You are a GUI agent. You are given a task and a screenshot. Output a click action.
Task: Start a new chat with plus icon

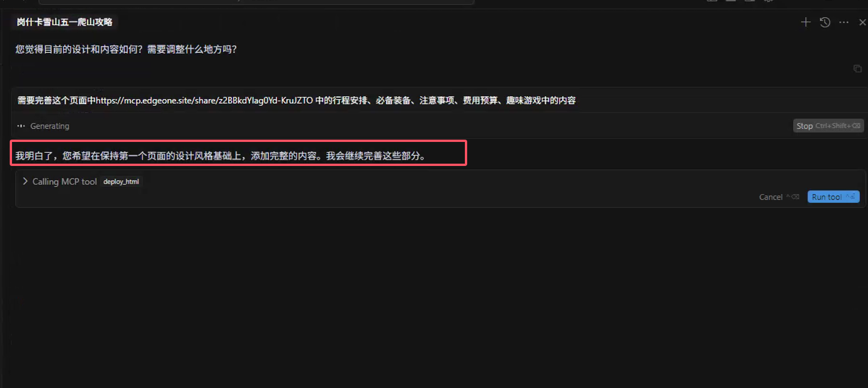point(806,22)
